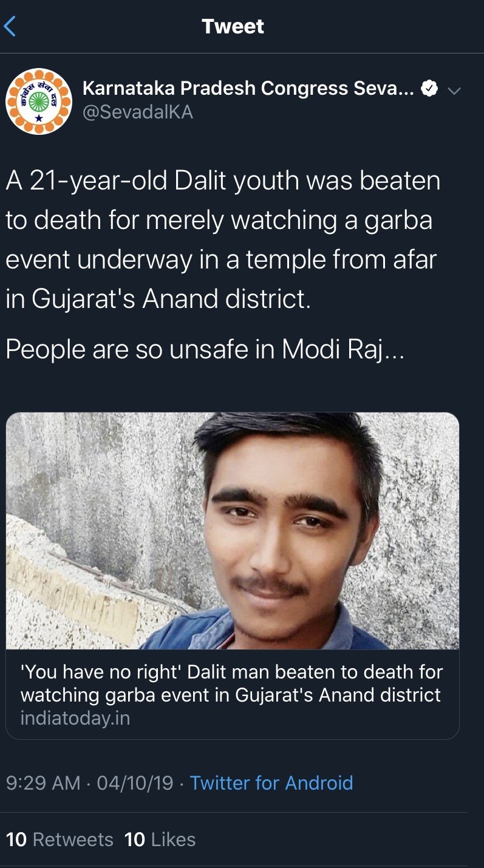Open the 'You have no right' headline
This screenshot has width=484, height=868.
[231, 672]
